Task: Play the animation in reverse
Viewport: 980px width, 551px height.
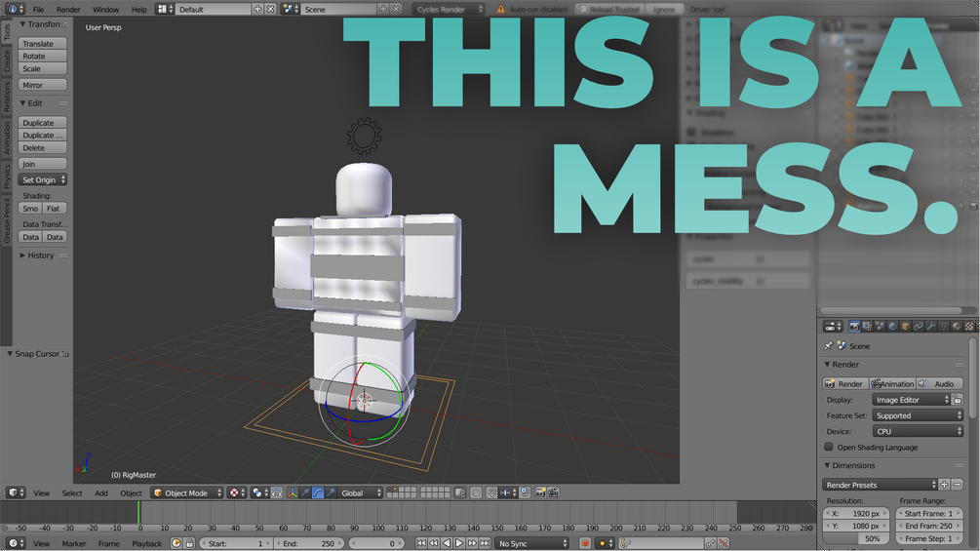Action: (447, 543)
